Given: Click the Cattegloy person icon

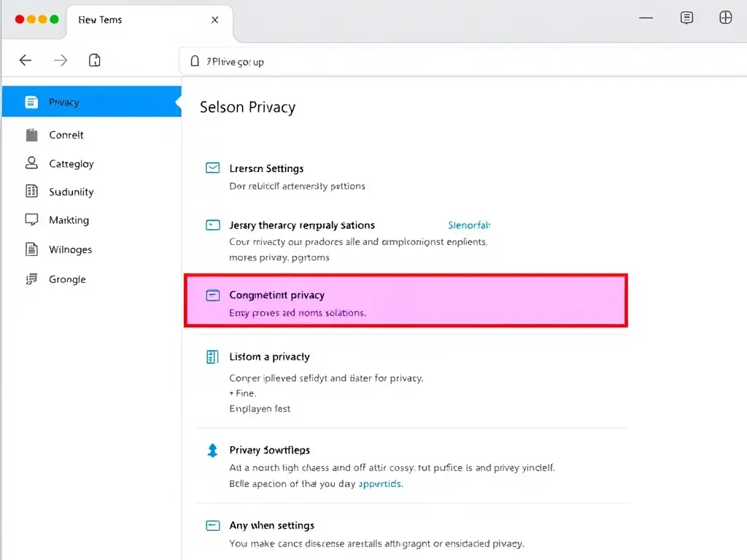Looking at the screenshot, I should coord(31,163).
